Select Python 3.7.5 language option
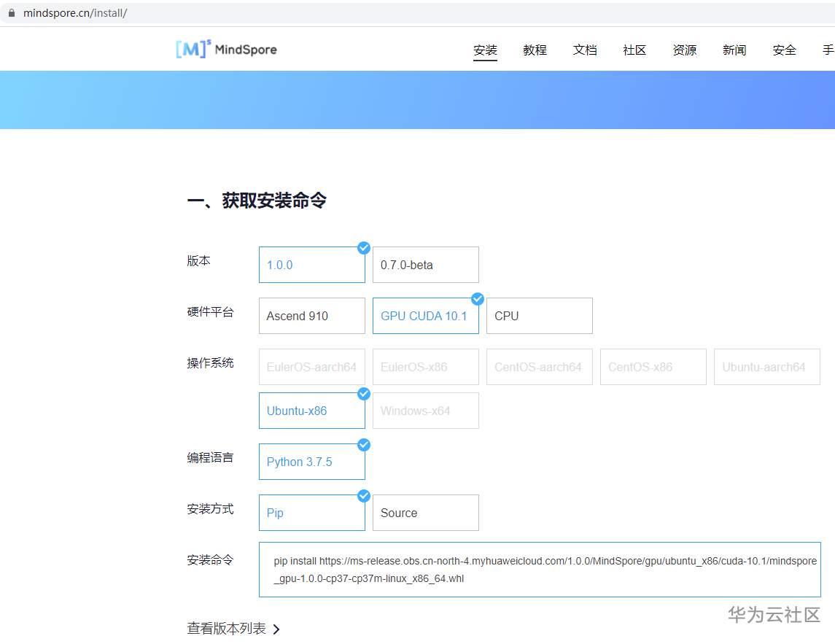 pos(312,462)
